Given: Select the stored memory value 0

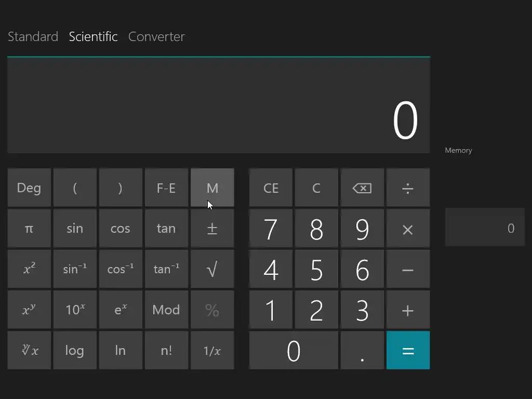Looking at the screenshot, I should point(485,228).
